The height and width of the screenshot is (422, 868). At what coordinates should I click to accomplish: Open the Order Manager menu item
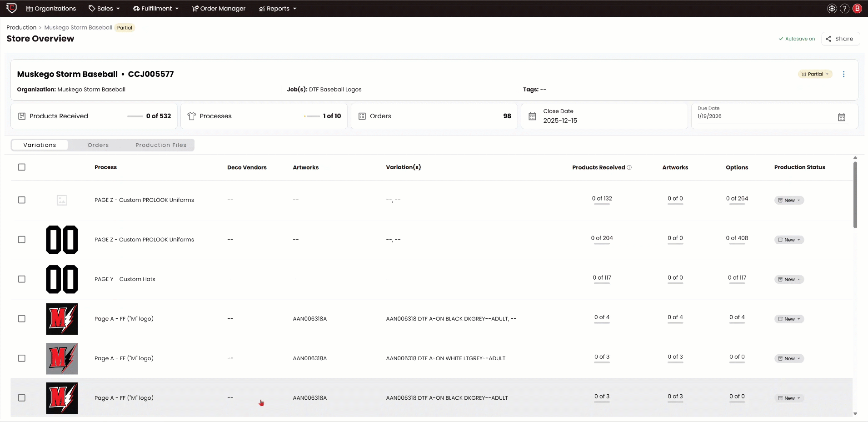point(219,8)
